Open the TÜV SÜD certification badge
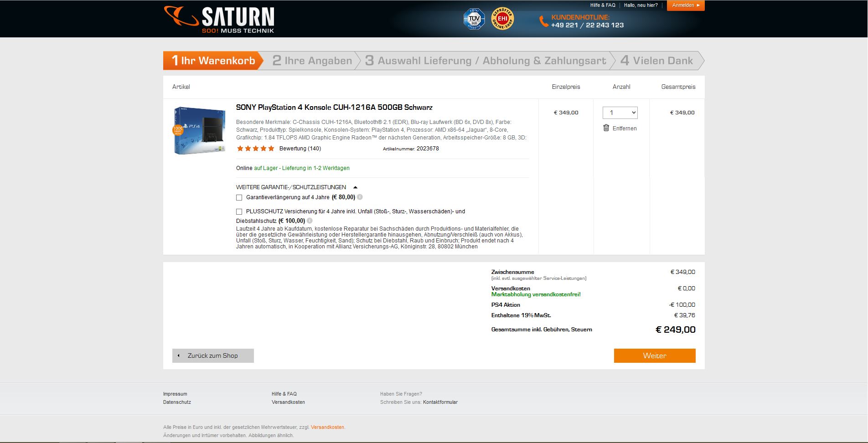 (x=474, y=19)
